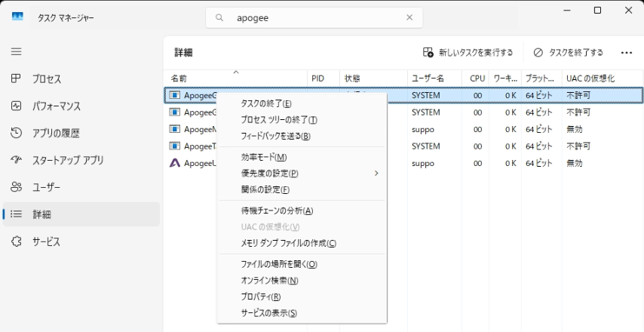The height and width of the screenshot is (332, 644).
Task: Open the アプリの履歴 page
Action: pos(55,134)
